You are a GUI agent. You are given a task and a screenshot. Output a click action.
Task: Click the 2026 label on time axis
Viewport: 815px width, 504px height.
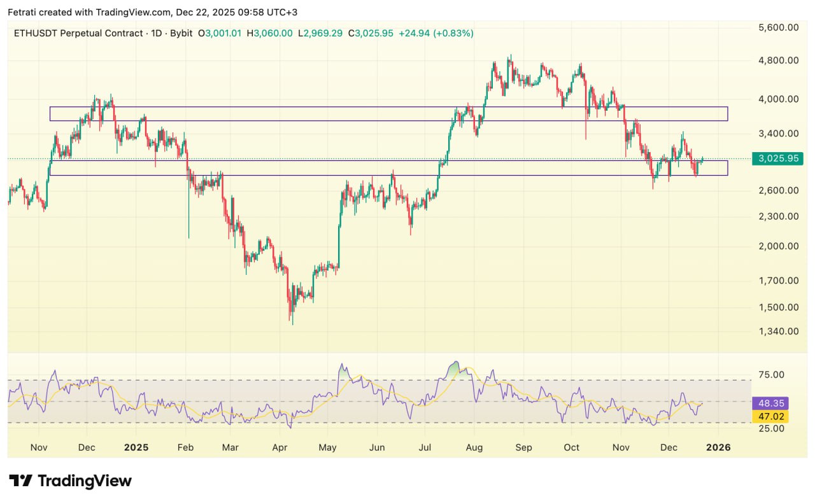click(x=718, y=447)
